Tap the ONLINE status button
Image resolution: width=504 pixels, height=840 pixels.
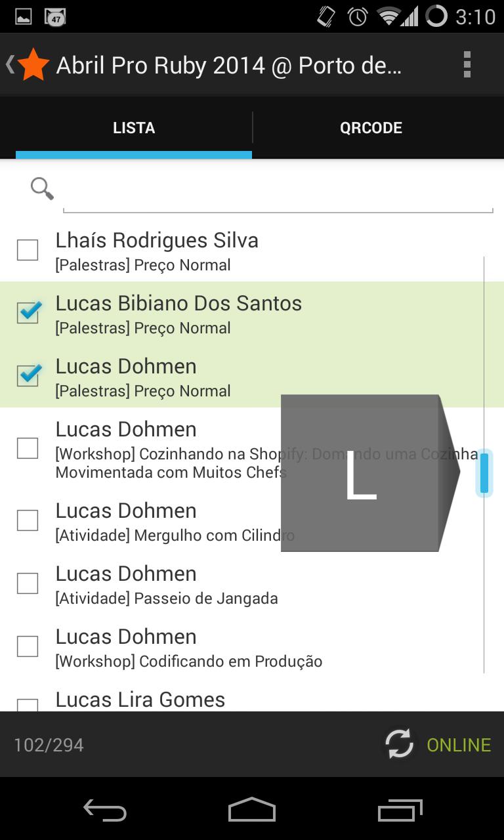click(458, 745)
